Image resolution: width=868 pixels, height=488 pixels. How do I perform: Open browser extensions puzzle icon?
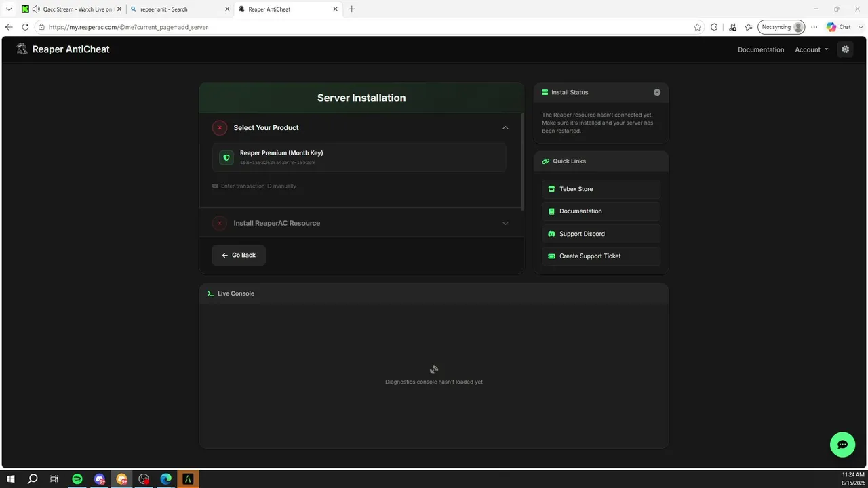pos(714,27)
